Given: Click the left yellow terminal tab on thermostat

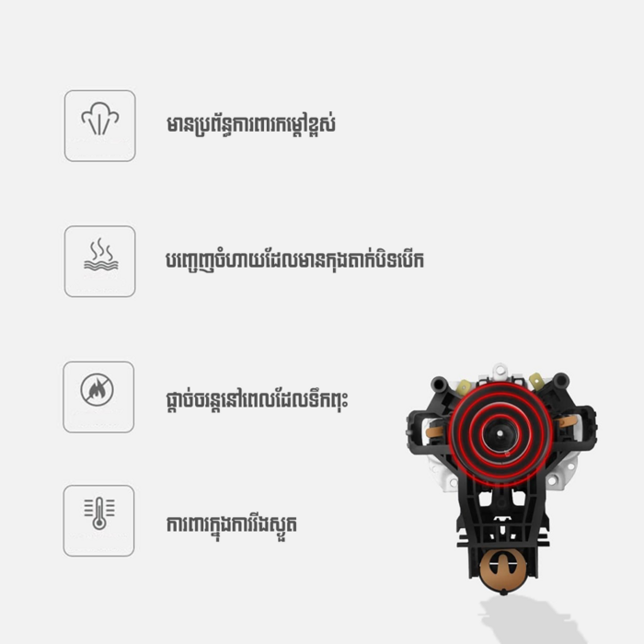Looking at the screenshot, I should 464,386.
